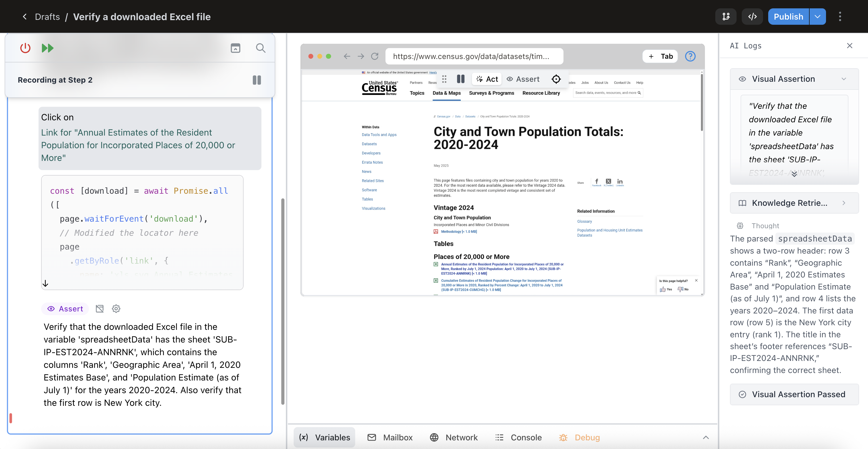Image resolution: width=868 pixels, height=449 pixels.
Task: Open assertion settings gear icon
Action: click(116, 309)
